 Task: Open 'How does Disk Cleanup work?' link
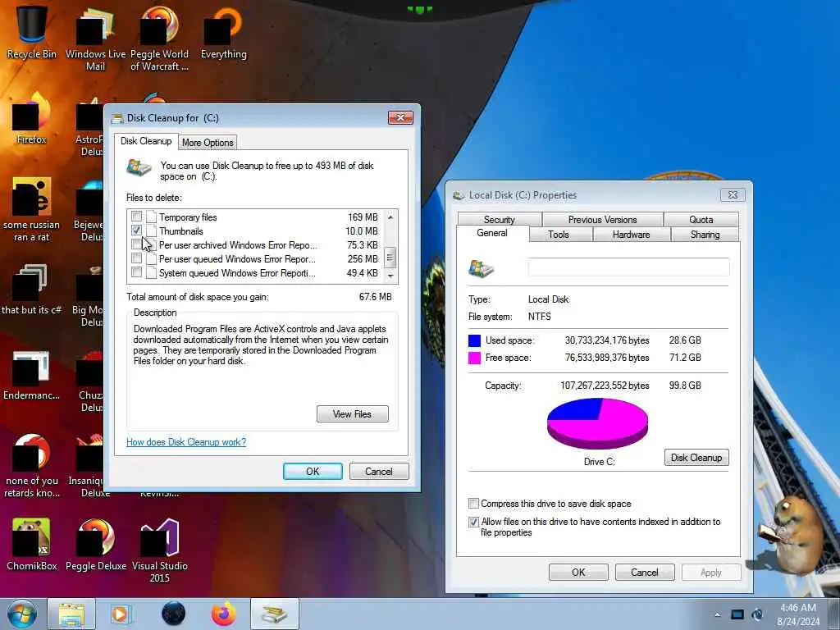tap(186, 442)
